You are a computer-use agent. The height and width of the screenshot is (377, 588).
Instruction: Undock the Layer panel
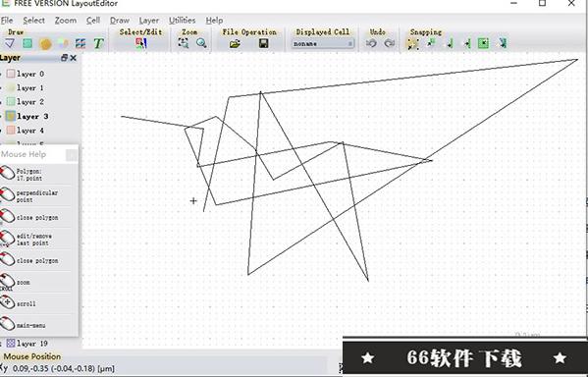pos(64,58)
